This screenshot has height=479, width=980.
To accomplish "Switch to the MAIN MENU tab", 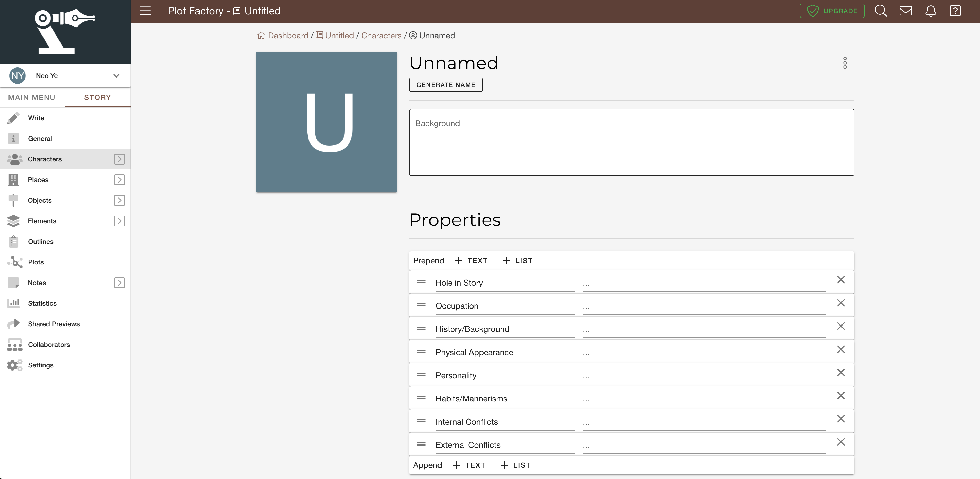I will [x=32, y=97].
